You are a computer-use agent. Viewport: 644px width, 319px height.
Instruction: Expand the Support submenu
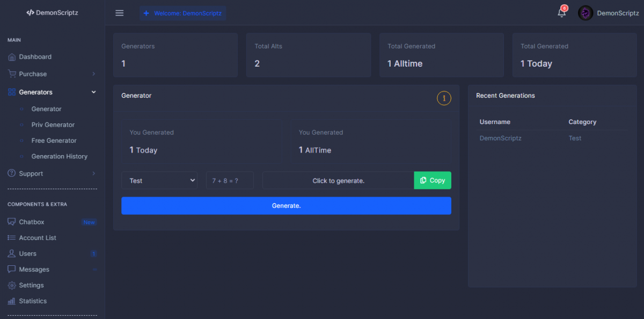pos(93,173)
